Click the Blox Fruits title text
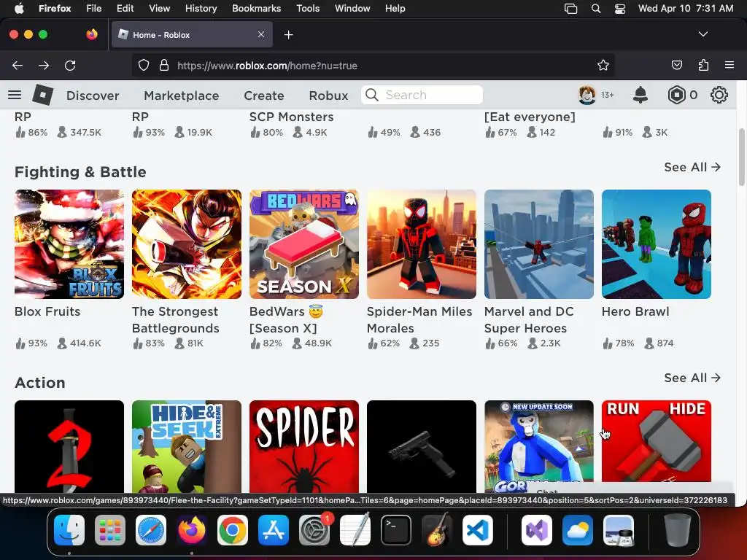Screen dimensions: 747x560 pos(47,311)
